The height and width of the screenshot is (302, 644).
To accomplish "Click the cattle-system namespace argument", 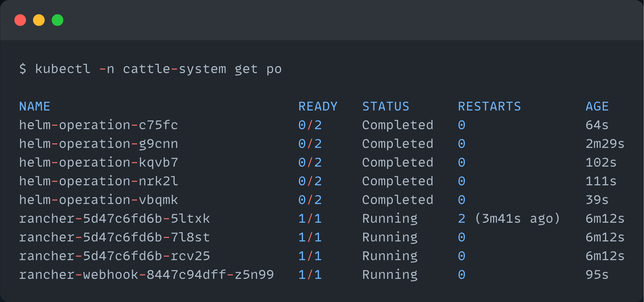I will (x=175, y=69).
